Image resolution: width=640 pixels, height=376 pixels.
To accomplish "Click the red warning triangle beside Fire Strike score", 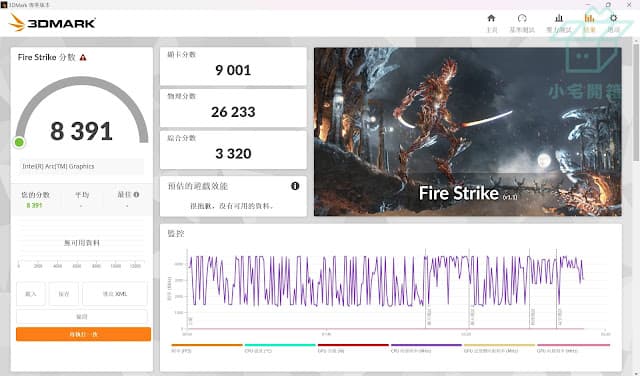I will (83, 58).
